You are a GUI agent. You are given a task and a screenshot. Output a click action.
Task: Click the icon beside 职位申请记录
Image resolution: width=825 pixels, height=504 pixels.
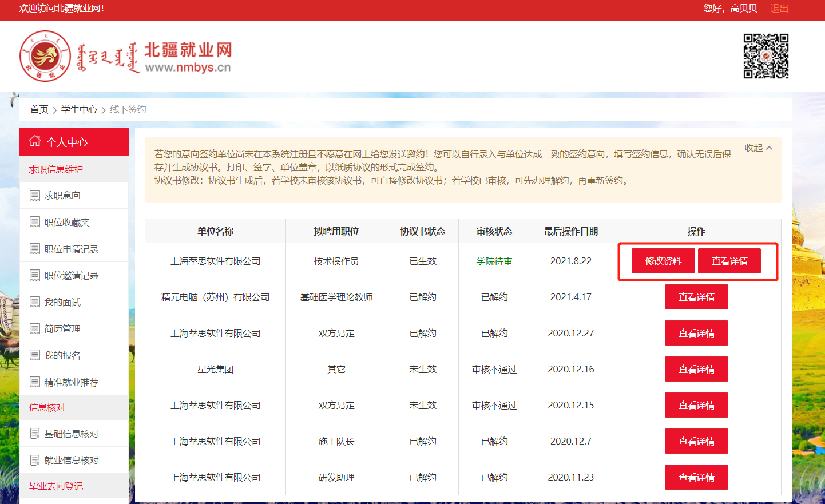35,249
